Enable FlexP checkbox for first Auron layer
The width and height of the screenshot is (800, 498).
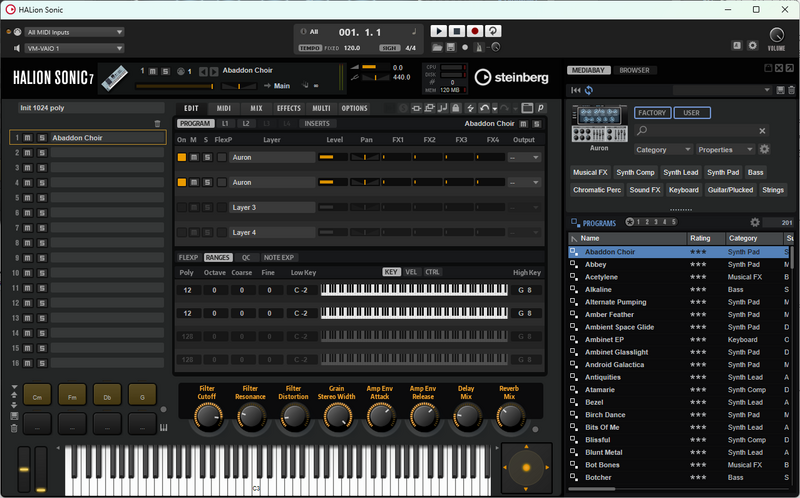[221, 157]
